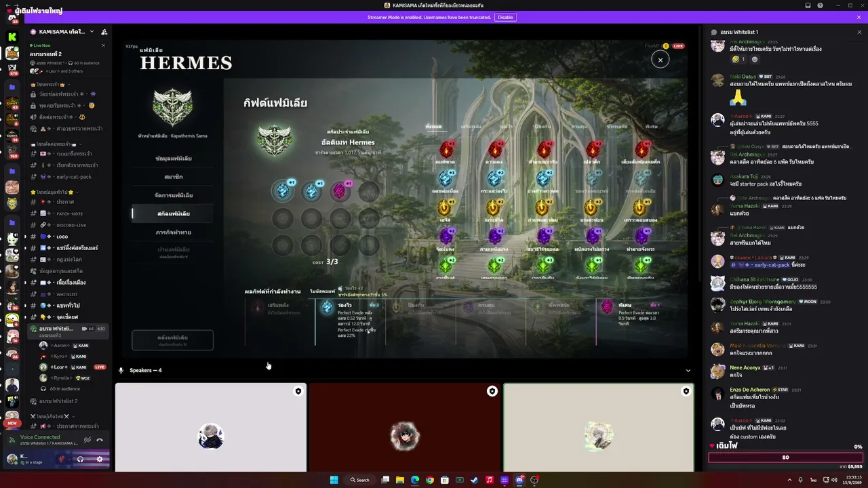Choose the first yellow skill gem in the grid
The image size is (868, 488).
(x=446, y=207)
